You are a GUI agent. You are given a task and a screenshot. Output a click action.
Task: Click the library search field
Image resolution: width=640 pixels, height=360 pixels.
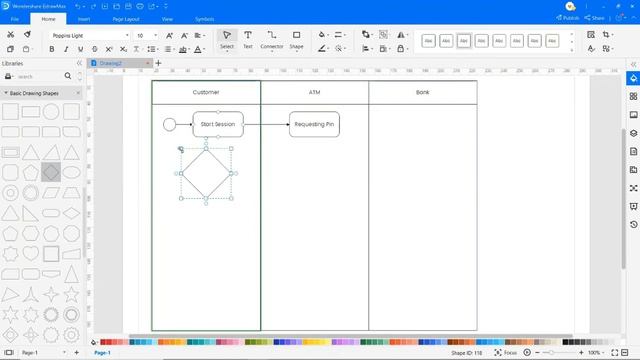[x=39, y=76]
